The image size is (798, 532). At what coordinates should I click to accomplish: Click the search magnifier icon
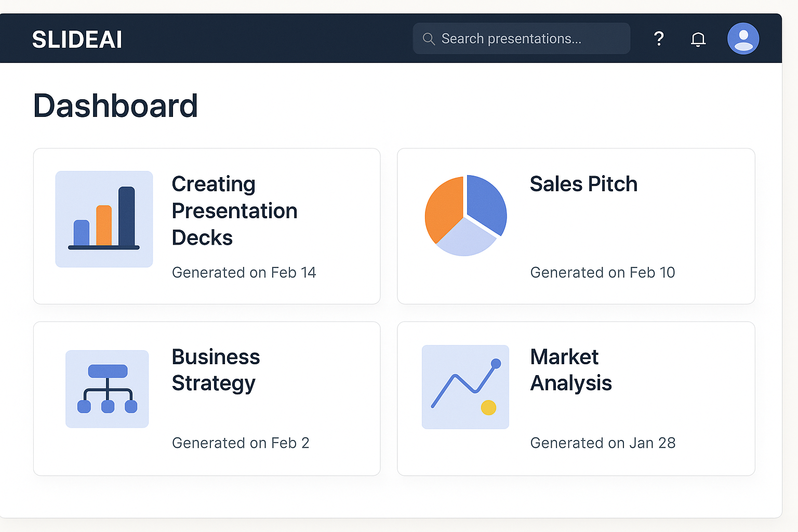click(x=429, y=39)
